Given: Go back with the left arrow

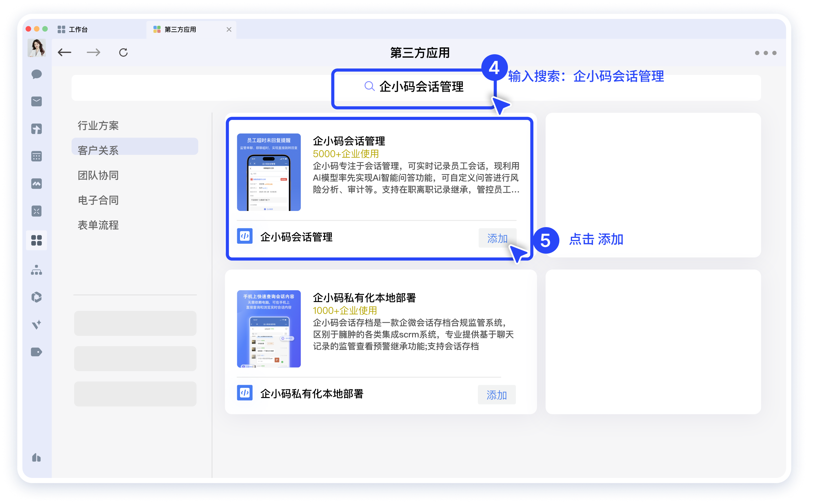Looking at the screenshot, I should (64, 52).
